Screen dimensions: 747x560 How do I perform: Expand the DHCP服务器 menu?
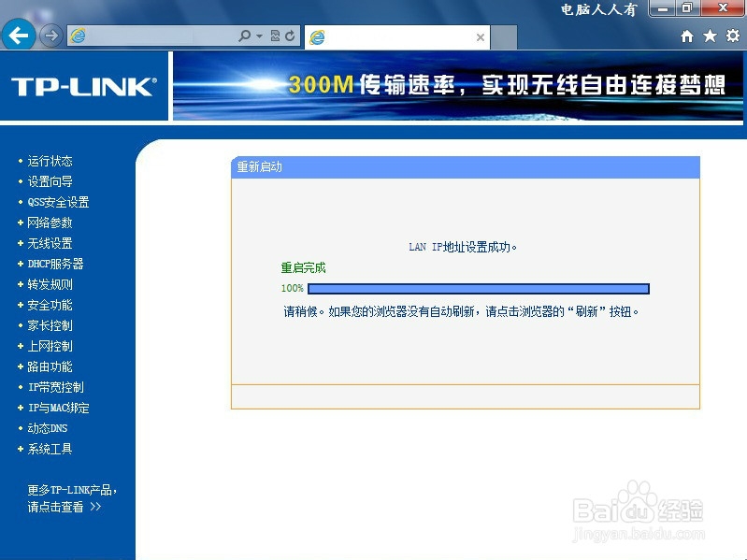click(x=55, y=264)
